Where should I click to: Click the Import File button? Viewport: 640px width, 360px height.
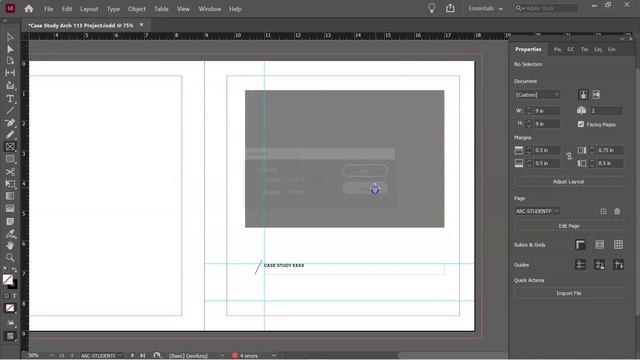(569, 293)
